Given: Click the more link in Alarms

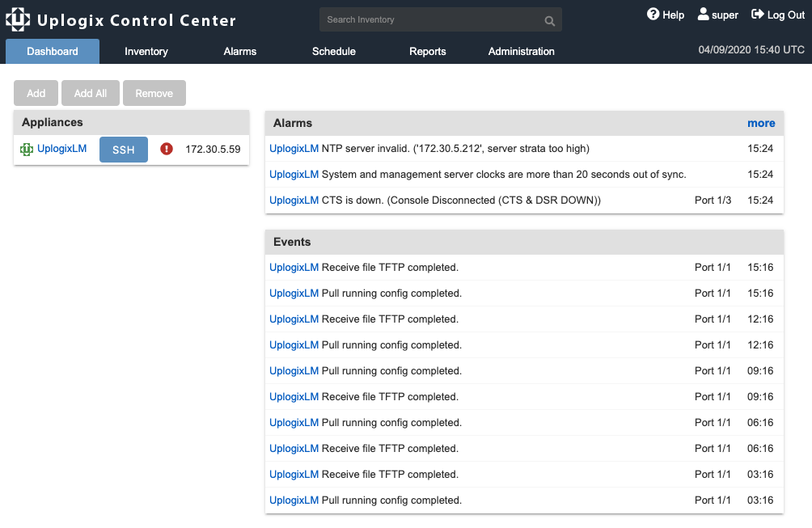Looking at the screenshot, I should click(761, 123).
